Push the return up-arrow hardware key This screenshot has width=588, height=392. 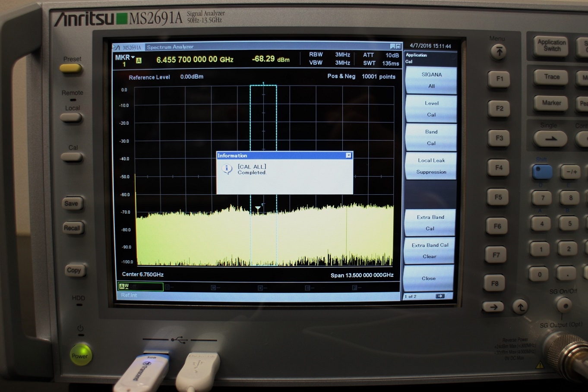click(520, 307)
